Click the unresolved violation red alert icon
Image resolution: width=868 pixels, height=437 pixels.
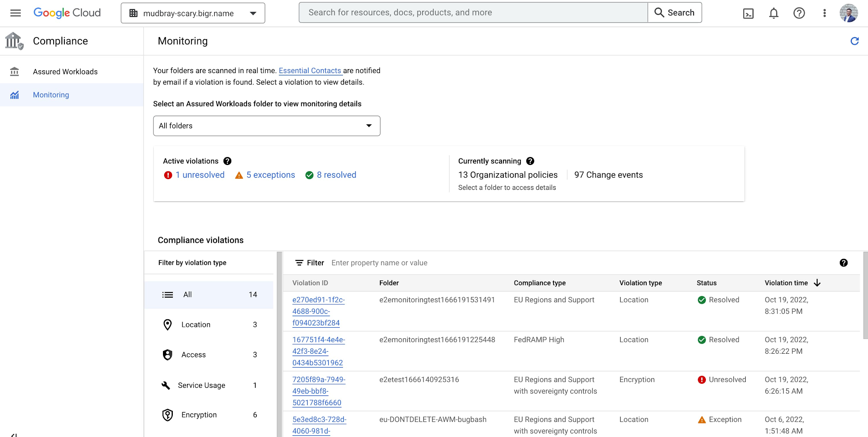pos(168,175)
